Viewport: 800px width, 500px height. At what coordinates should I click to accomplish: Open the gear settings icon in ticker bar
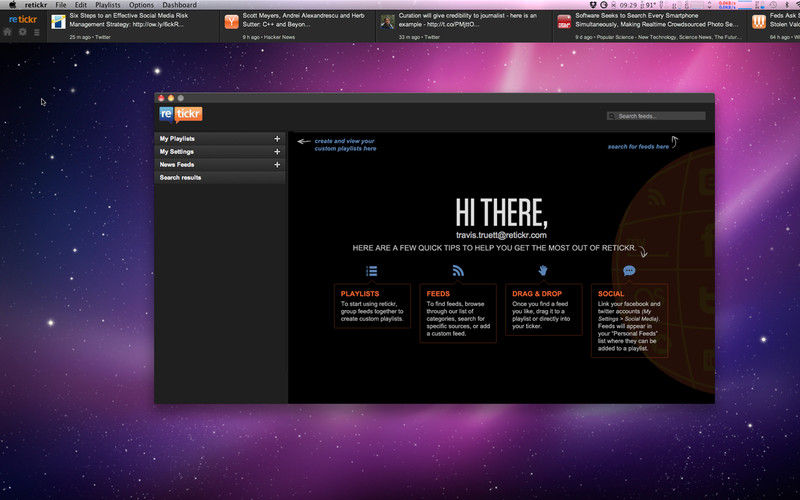tap(22, 32)
